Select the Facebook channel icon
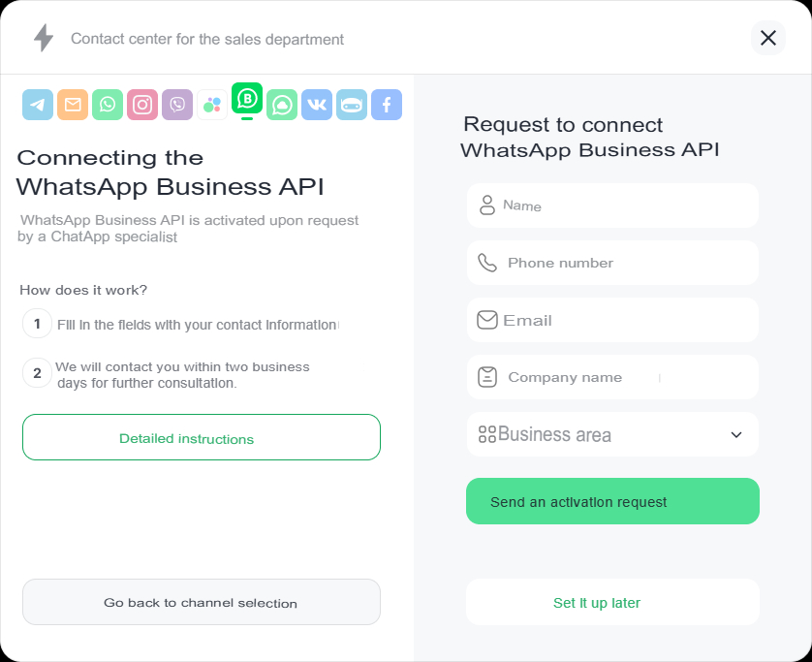This screenshot has width=812, height=662. coord(387,105)
